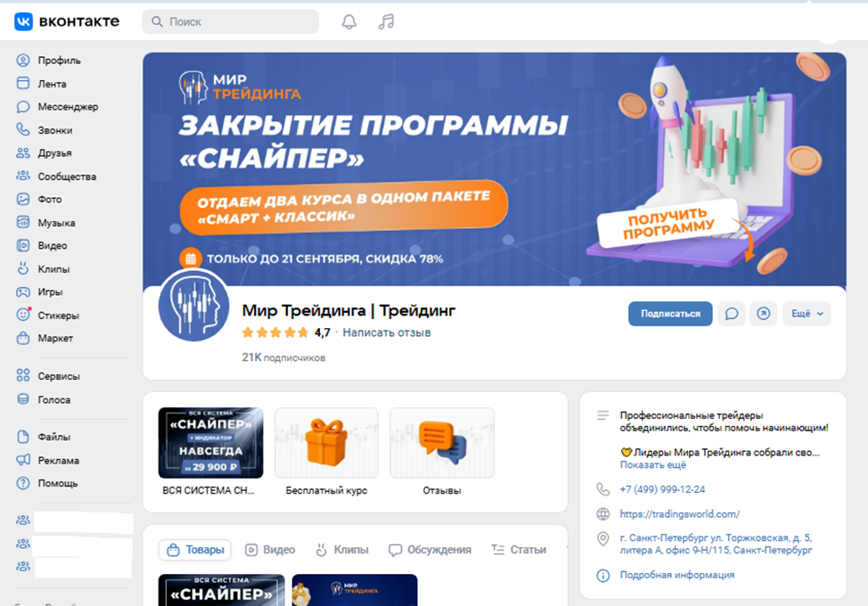Expand the Ещё options dropdown
Viewport: 868px width, 606px height.
[x=807, y=314]
